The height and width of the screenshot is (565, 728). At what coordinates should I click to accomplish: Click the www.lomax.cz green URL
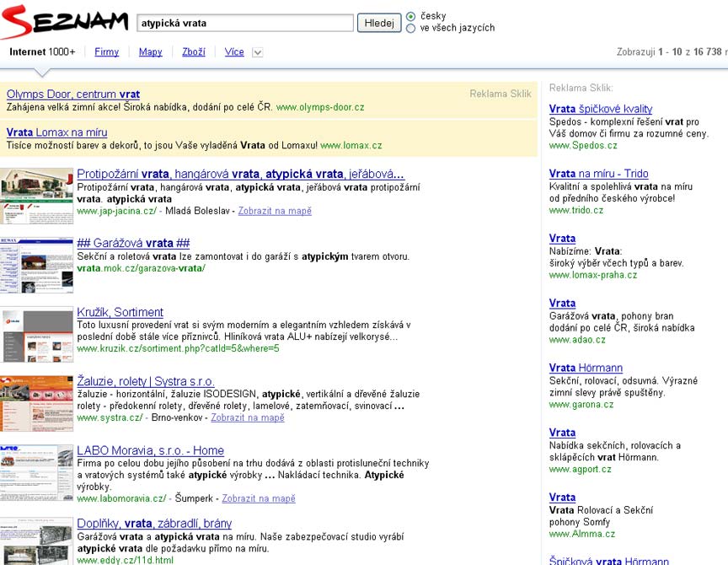pos(351,145)
